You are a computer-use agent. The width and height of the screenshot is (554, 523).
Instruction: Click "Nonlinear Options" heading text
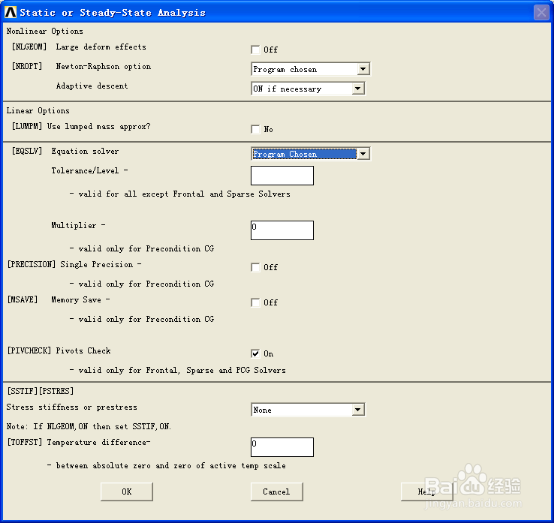[x=45, y=31]
